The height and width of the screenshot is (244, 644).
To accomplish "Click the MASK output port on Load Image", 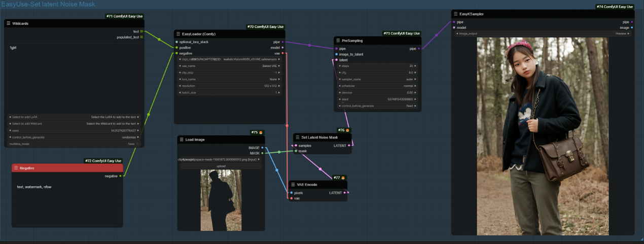I will tap(262, 153).
